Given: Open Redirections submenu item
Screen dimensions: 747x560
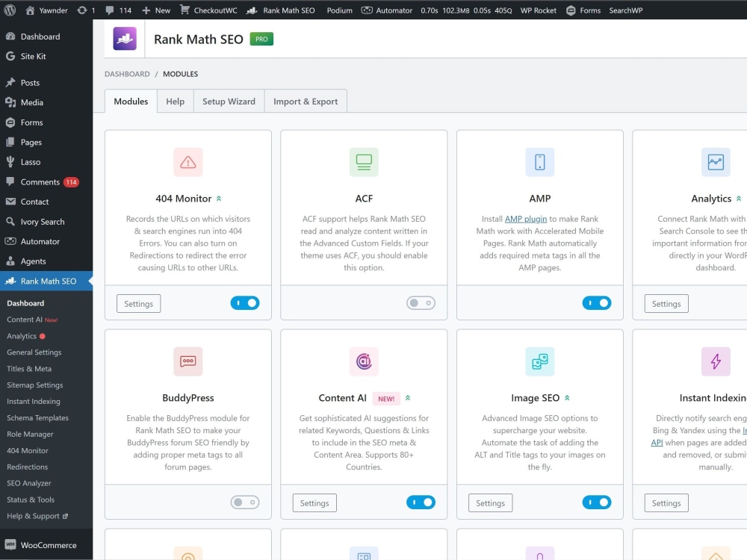Looking at the screenshot, I should 27,467.
